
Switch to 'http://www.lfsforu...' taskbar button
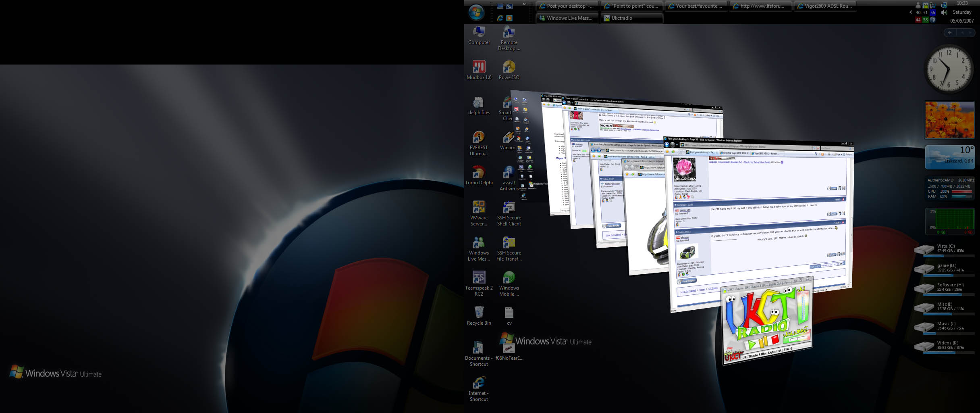coord(760,6)
